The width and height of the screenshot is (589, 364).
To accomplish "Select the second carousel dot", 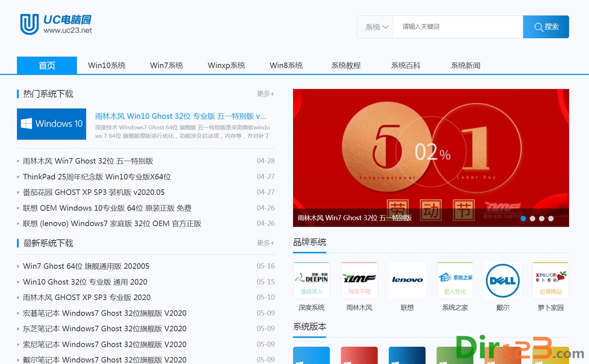I will pyautogui.click(x=532, y=218).
